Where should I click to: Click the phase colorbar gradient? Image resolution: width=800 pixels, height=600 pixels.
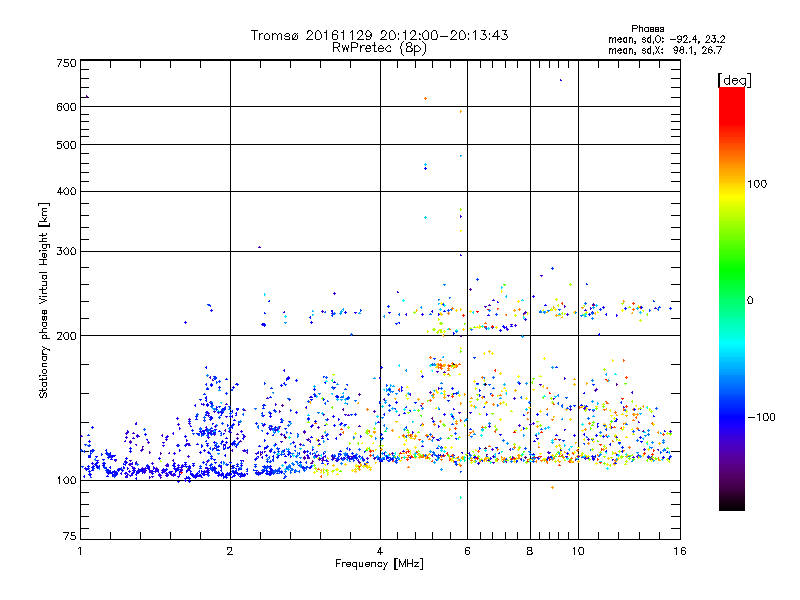732,298
